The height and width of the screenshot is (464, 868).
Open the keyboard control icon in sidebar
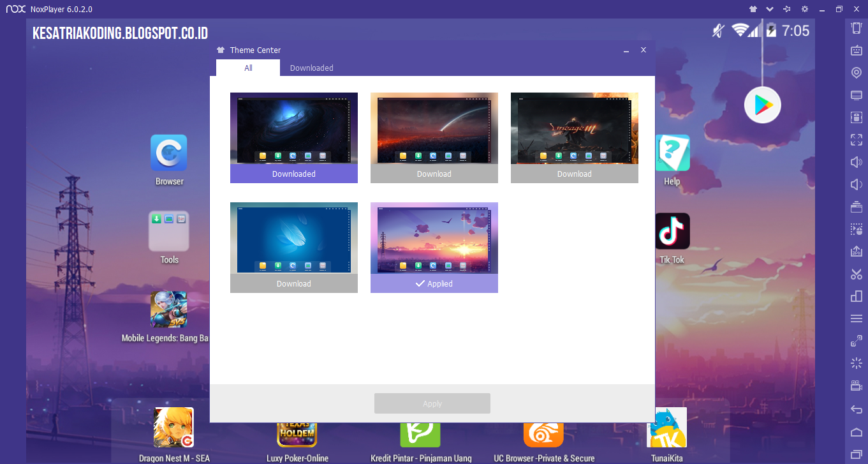(857, 50)
